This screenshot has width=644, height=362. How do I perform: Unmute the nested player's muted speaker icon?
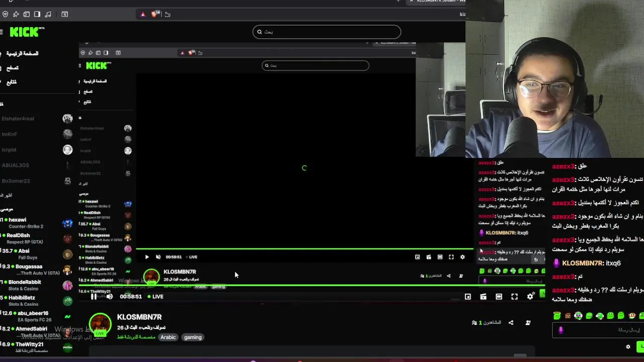pos(158,257)
